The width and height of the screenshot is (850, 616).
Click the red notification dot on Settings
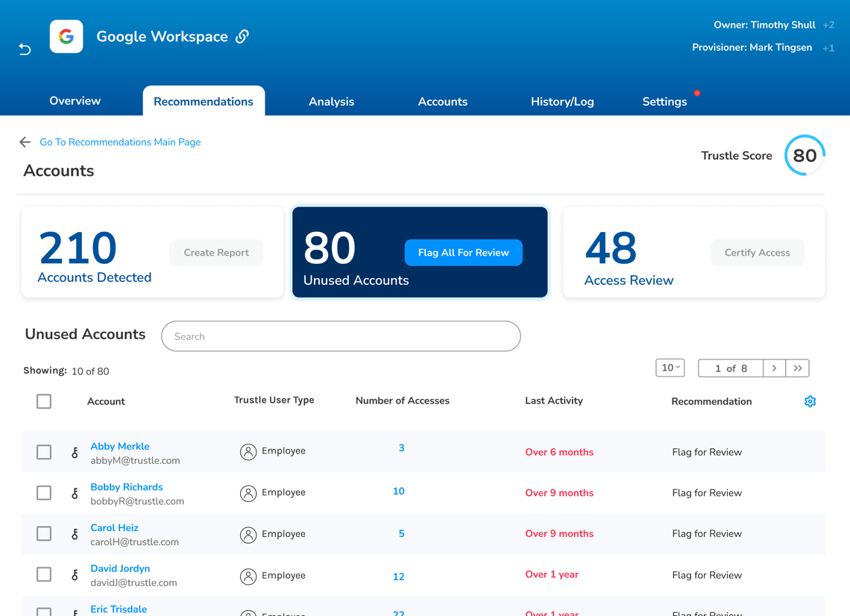(x=697, y=93)
